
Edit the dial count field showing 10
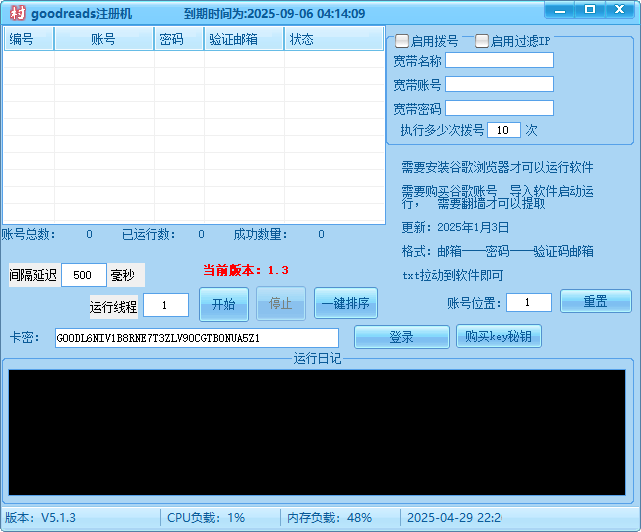coord(504,130)
